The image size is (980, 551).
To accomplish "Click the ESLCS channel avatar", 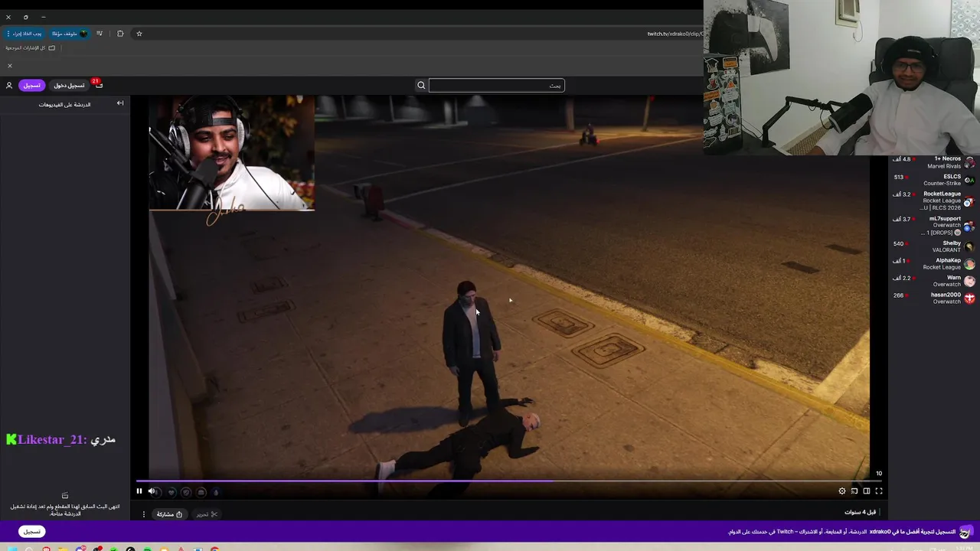I will 969,180.
